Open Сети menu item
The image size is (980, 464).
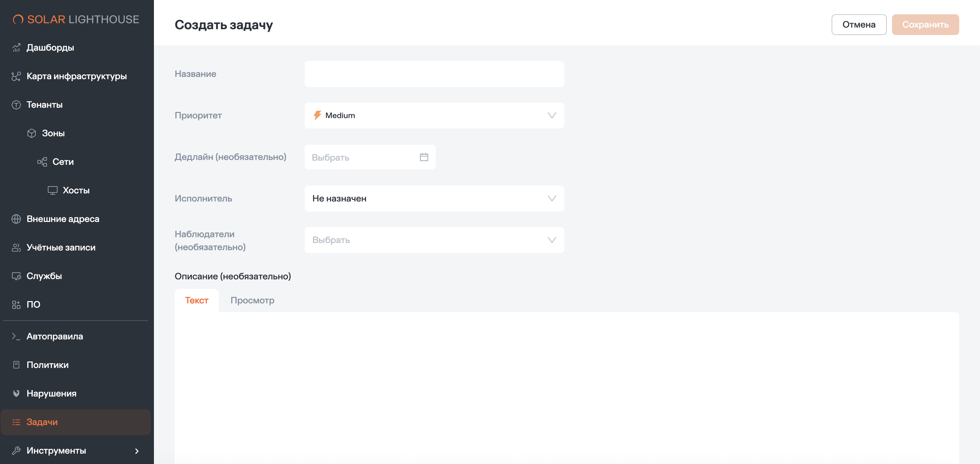(x=76, y=162)
